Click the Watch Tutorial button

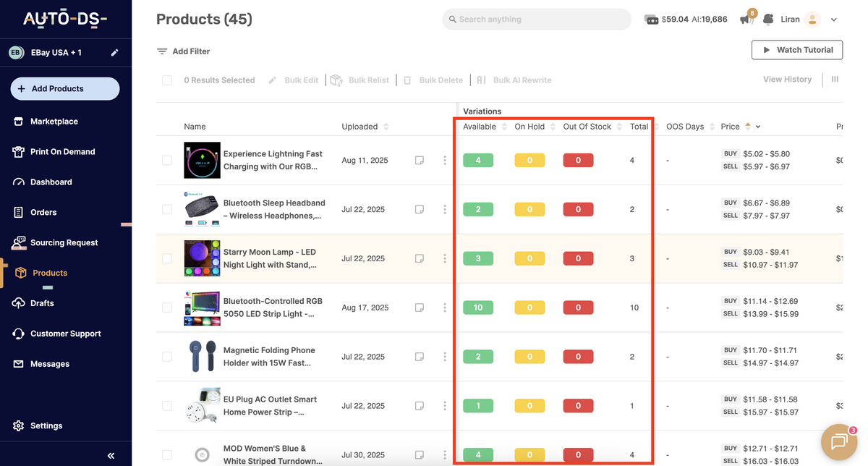point(796,49)
